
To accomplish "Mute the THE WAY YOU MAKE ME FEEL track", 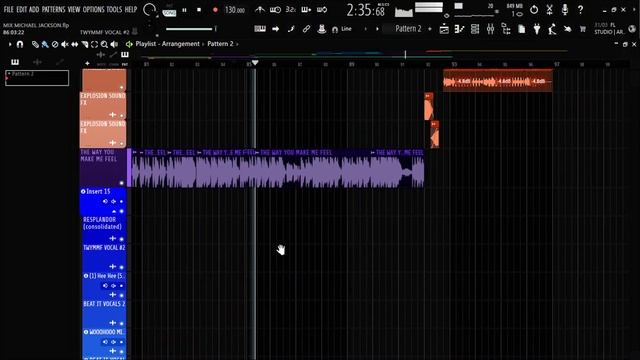I will coord(121,183).
